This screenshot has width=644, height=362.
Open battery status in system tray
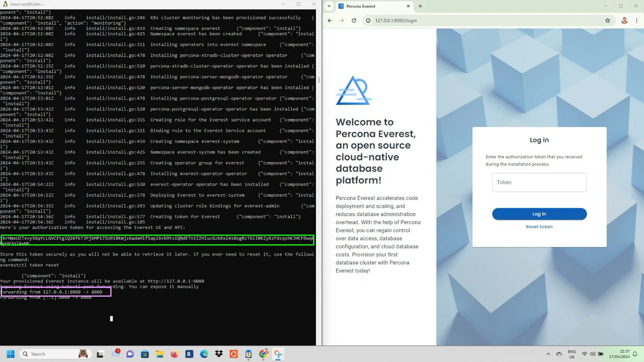pos(601,354)
